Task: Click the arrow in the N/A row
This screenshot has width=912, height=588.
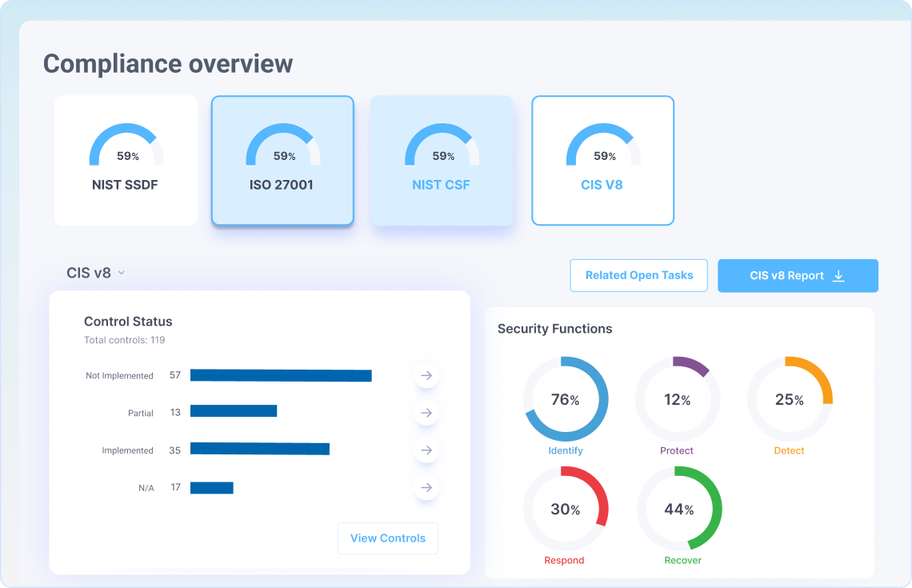Action: (426, 487)
